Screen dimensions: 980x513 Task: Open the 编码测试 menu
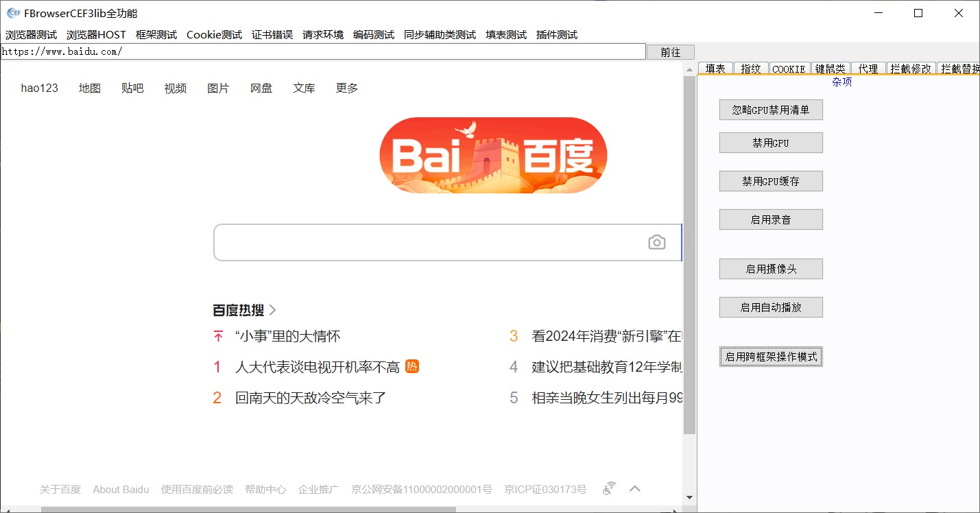point(374,35)
